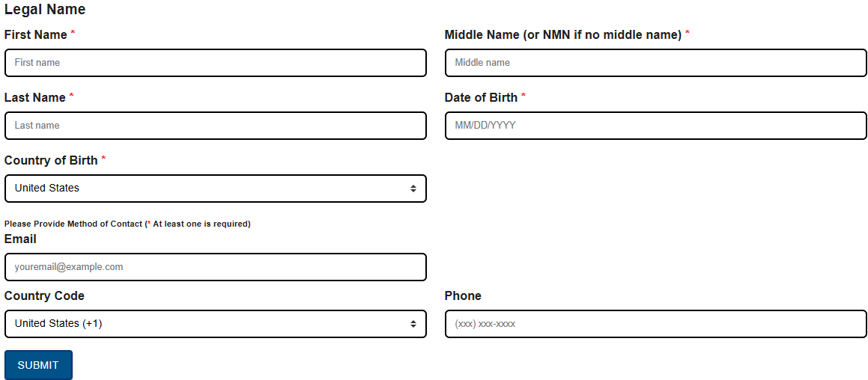
Task: Submit the form with the SUBMIT button
Action: pyautogui.click(x=38, y=365)
